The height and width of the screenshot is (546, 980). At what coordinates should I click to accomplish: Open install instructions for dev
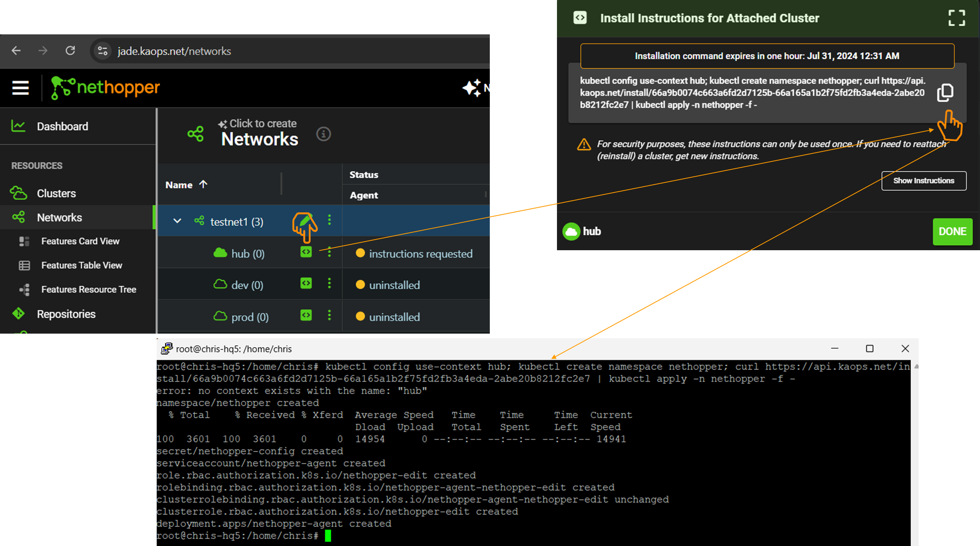pos(306,283)
